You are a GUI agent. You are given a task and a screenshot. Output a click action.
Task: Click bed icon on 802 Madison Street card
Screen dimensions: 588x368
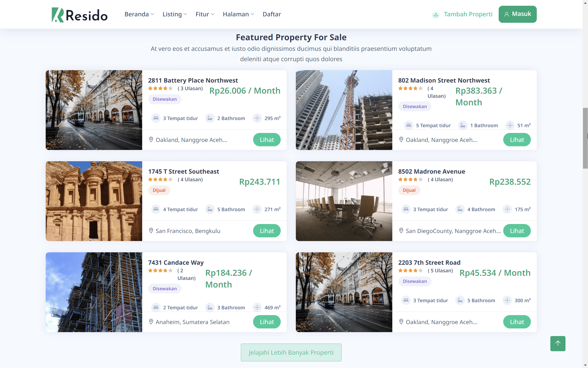coord(409,125)
